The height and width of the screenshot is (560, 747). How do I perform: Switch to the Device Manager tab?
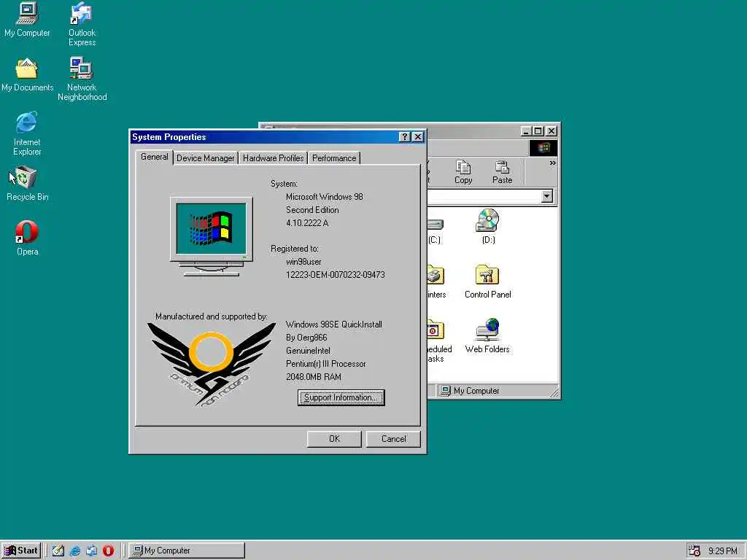pos(205,158)
